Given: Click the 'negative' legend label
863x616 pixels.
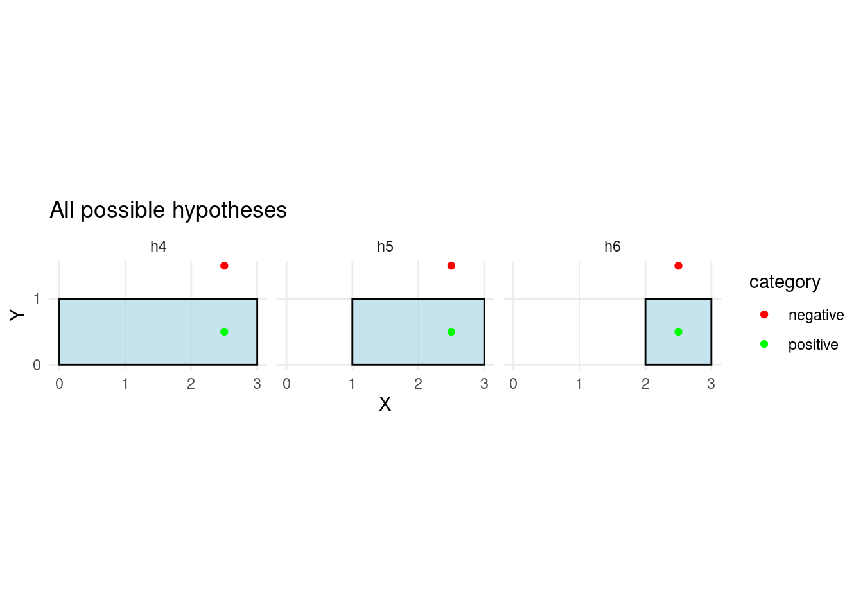Looking at the screenshot, I should (x=816, y=315).
